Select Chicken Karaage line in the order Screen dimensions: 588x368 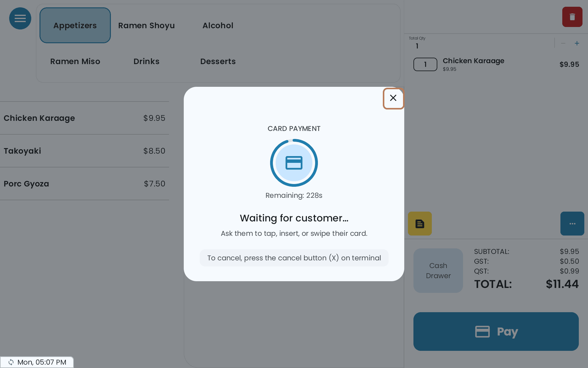[496, 64]
